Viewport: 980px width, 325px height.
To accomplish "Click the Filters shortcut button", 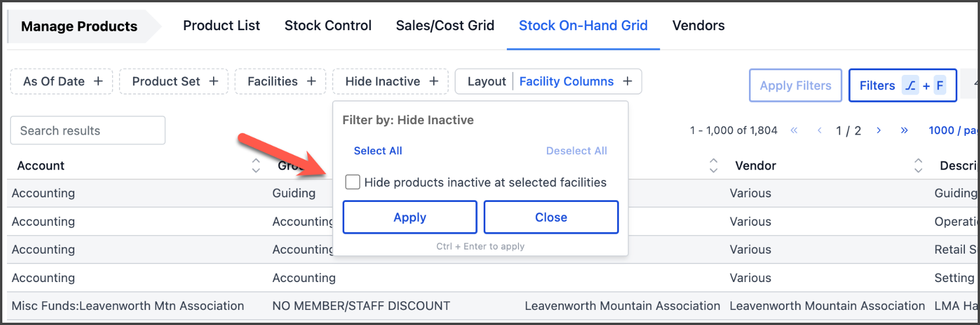I will (902, 85).
